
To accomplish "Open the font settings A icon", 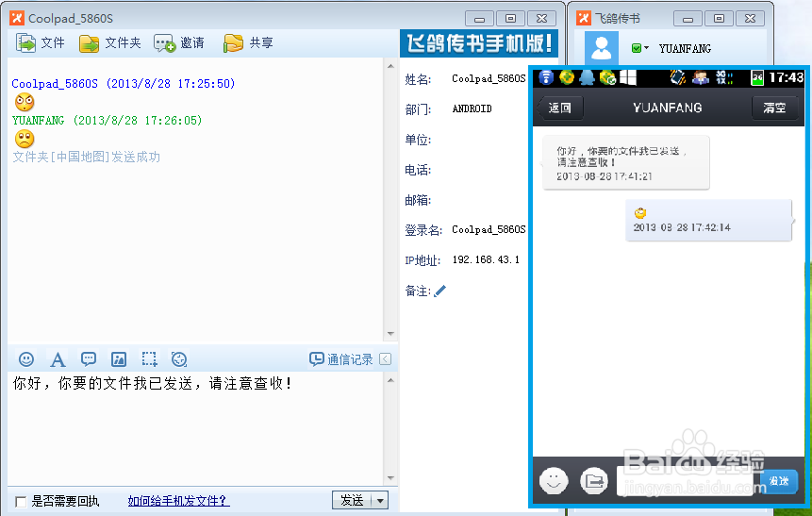I will [58, 359].
